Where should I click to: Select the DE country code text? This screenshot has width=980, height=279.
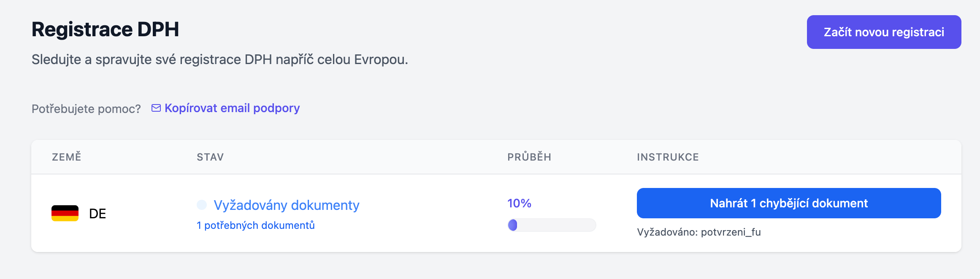pyautogui.click(x=97, y=214)
